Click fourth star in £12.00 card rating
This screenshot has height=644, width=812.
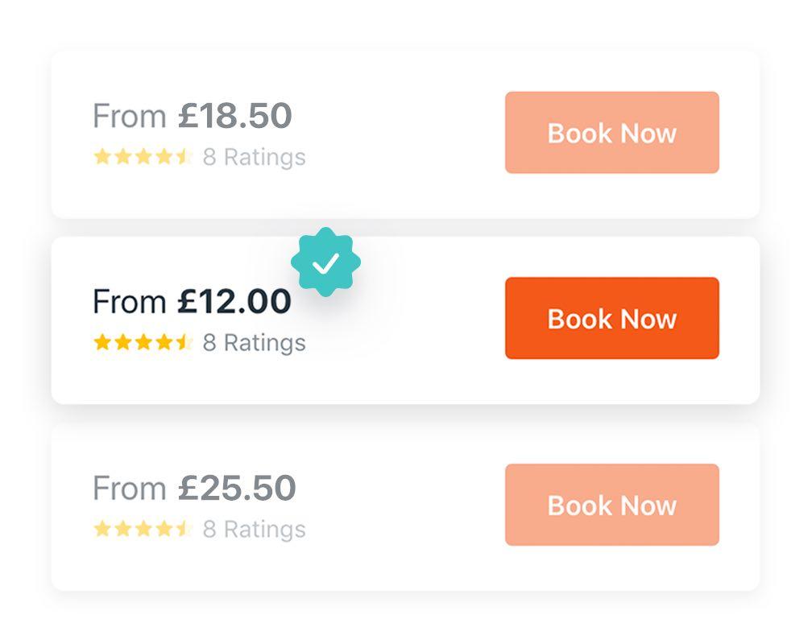[164, 342]
